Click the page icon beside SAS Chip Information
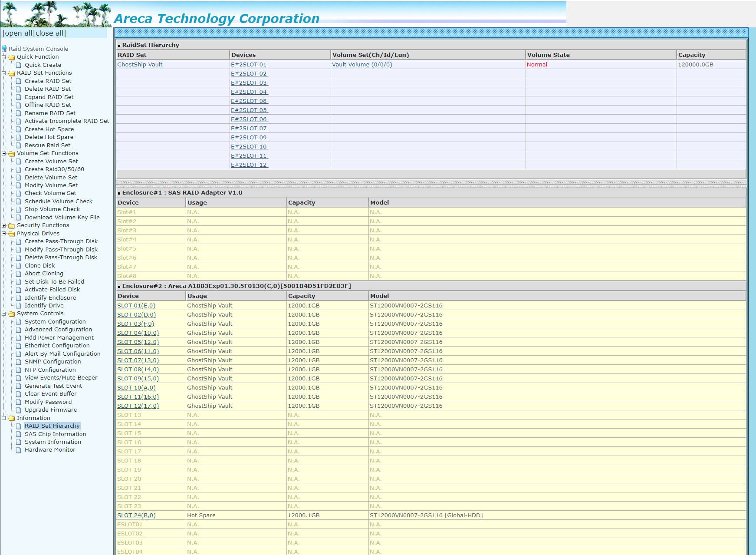The width and height of the screenshot is (756, 555). click(19, 434)
